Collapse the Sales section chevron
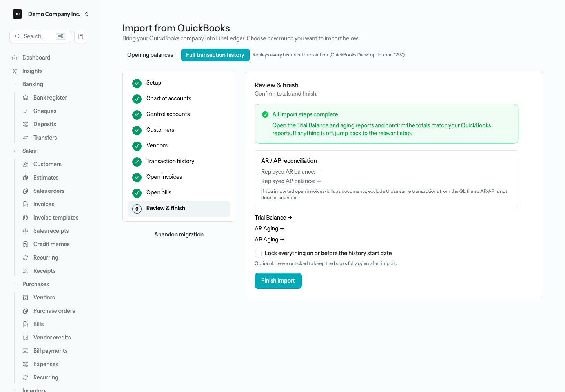This screenshot has height=392, width=565. (15, 151)
